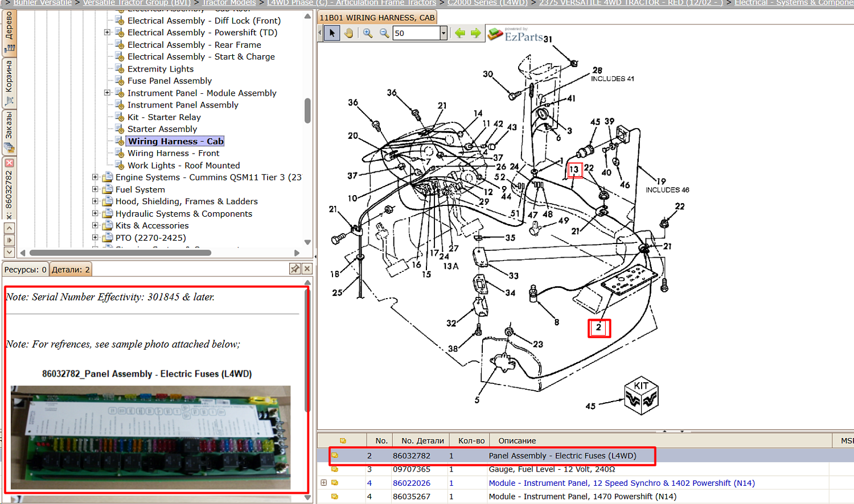Pin the details panel
This screenshot has height=504, width=854.
[295, 268]
